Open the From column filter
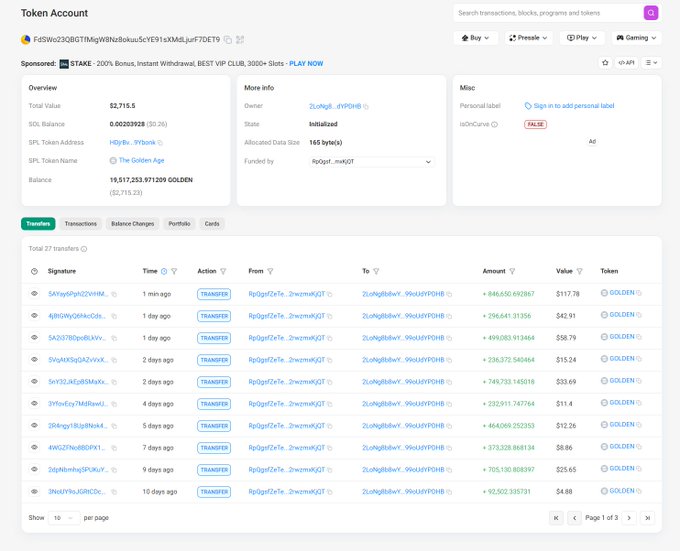This screenshot has width=680, height=551. (x=270, y=271)
